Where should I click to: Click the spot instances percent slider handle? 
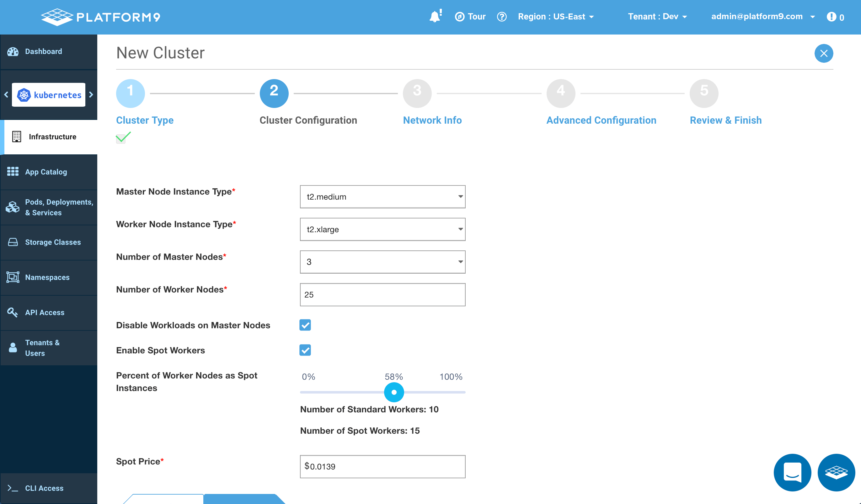[x=394, y=392]
